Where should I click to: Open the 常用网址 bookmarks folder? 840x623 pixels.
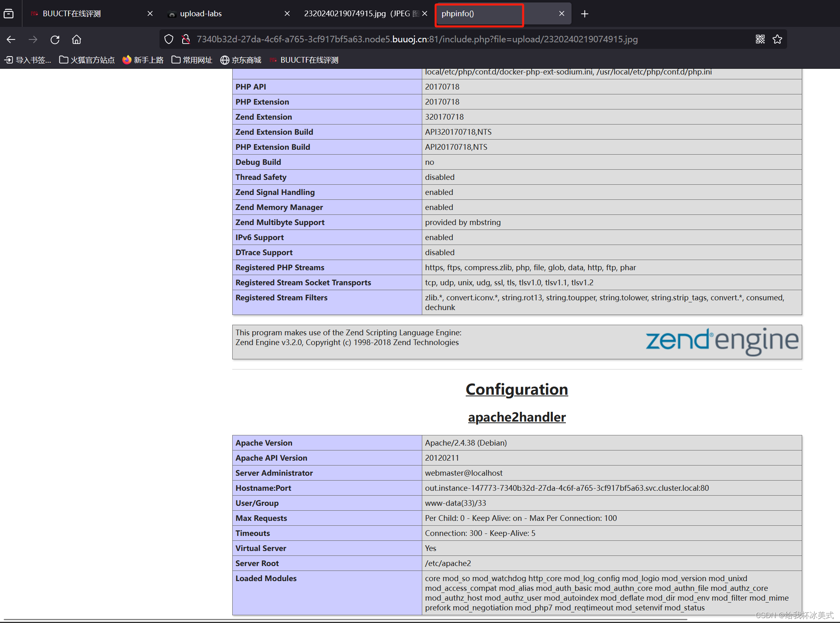click(192, 60)
